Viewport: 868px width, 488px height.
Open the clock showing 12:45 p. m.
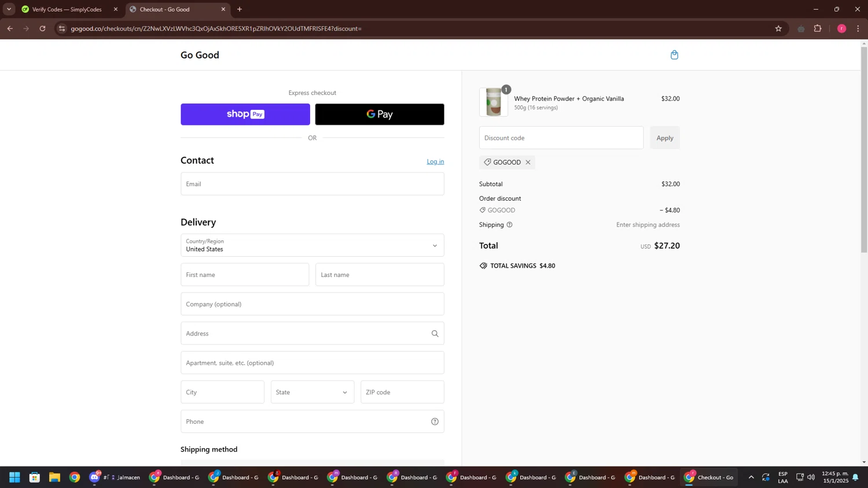pos(835,478)
